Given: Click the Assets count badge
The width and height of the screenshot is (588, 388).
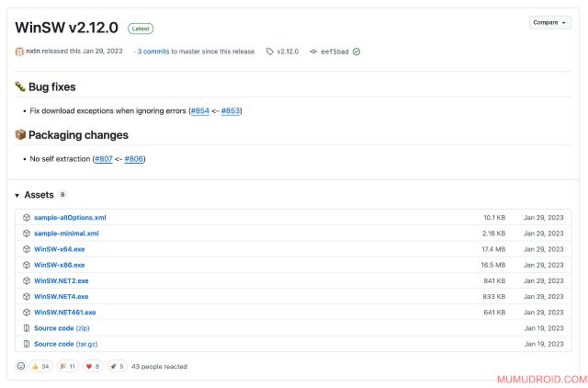Looking at the screenshot, I should (x=62, y=194).
